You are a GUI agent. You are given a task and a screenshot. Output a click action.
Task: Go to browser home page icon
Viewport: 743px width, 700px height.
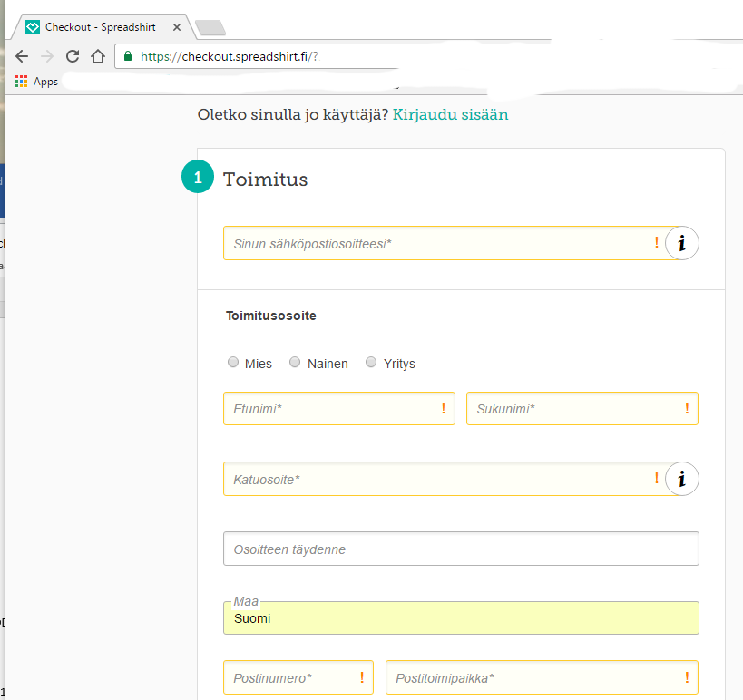[x=98, y=56]
